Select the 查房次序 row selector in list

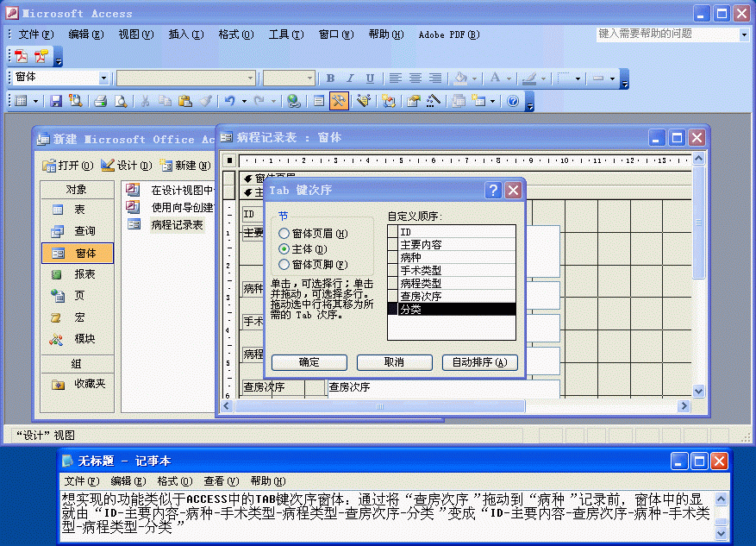(x=393, y=296)
